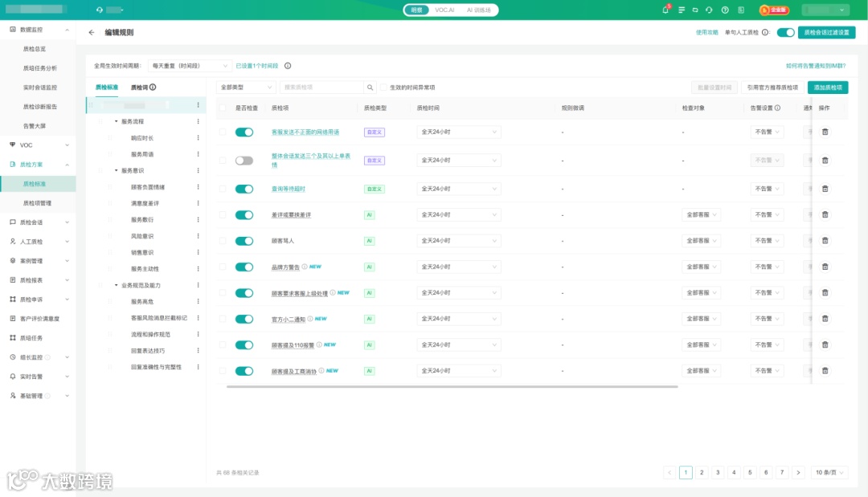Open the three-dot menu for 服务流程
Image resolution: width=868 pixels, height=497 pixels.
click(x=198, y=121)
